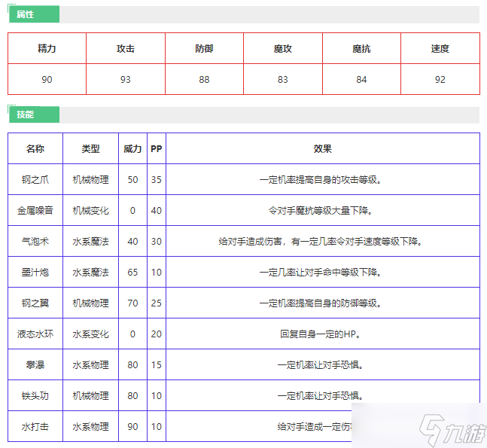Select skill name 钢之翼
487x448 pixels.
point(35,303)
